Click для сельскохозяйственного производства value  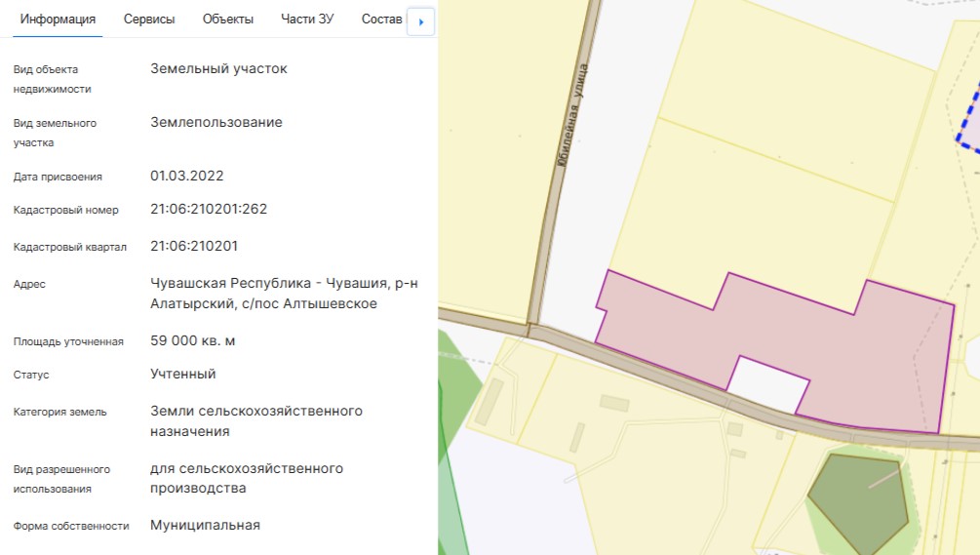coord(247,478)
